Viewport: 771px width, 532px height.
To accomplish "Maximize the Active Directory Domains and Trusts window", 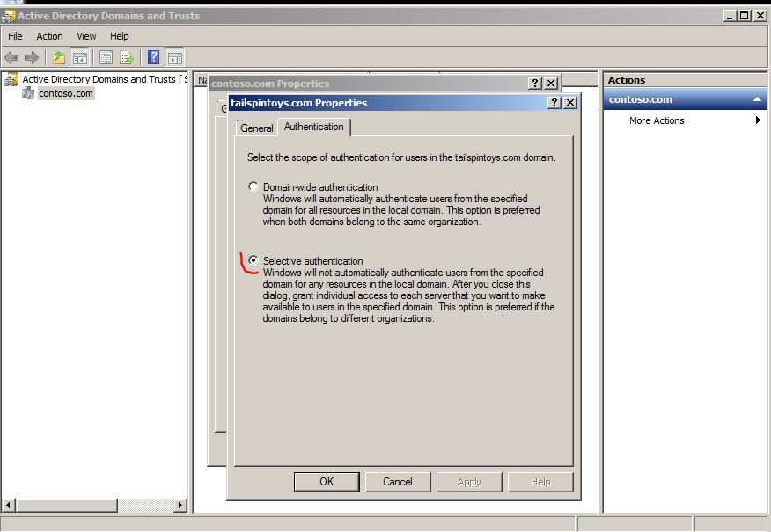I will click(x=745, y=16).
